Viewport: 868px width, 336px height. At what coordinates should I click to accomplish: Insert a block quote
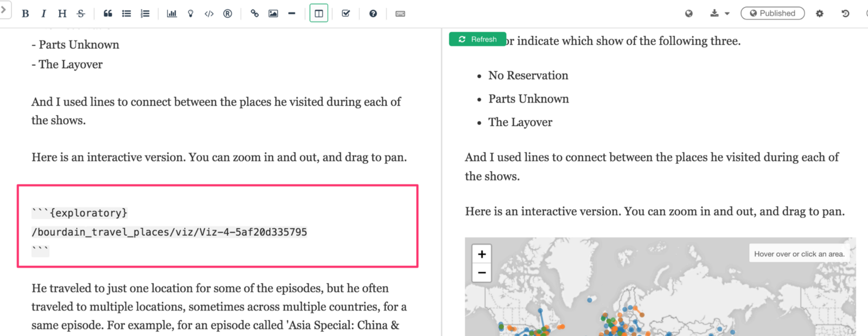(x=108, y=14)
